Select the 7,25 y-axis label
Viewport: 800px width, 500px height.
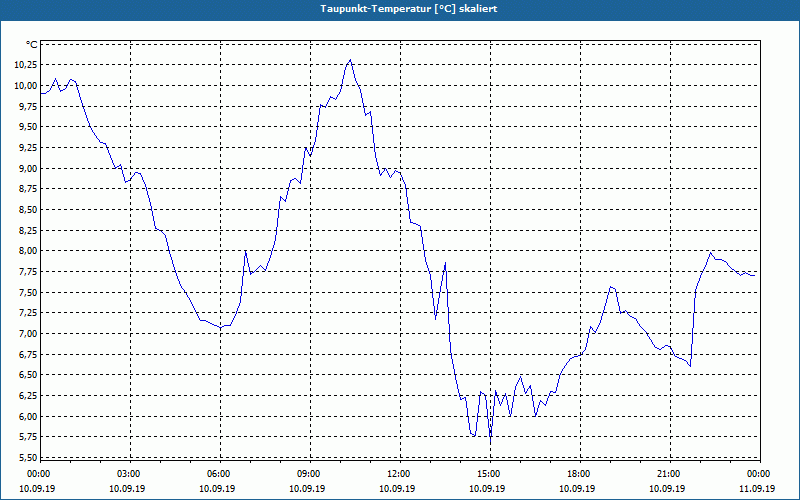[x=28, y=313]
